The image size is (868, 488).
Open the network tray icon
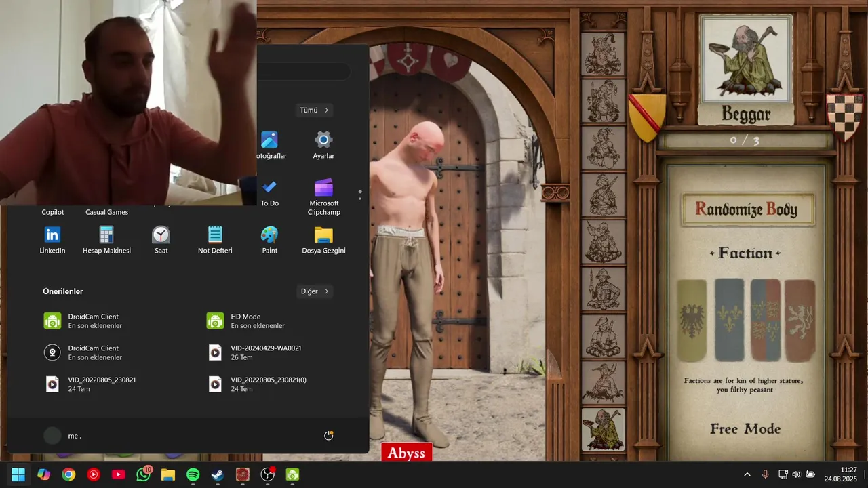tap(783, 474)
